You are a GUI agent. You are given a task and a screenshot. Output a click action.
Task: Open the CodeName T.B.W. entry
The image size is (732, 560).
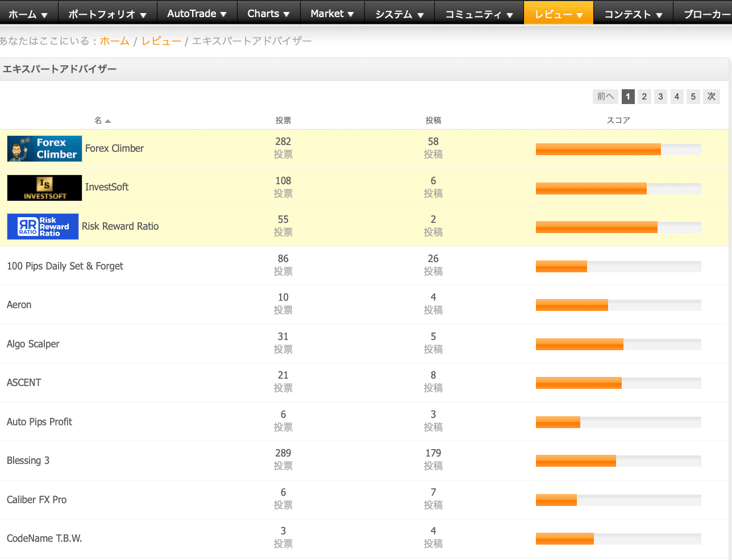[44, 538]
